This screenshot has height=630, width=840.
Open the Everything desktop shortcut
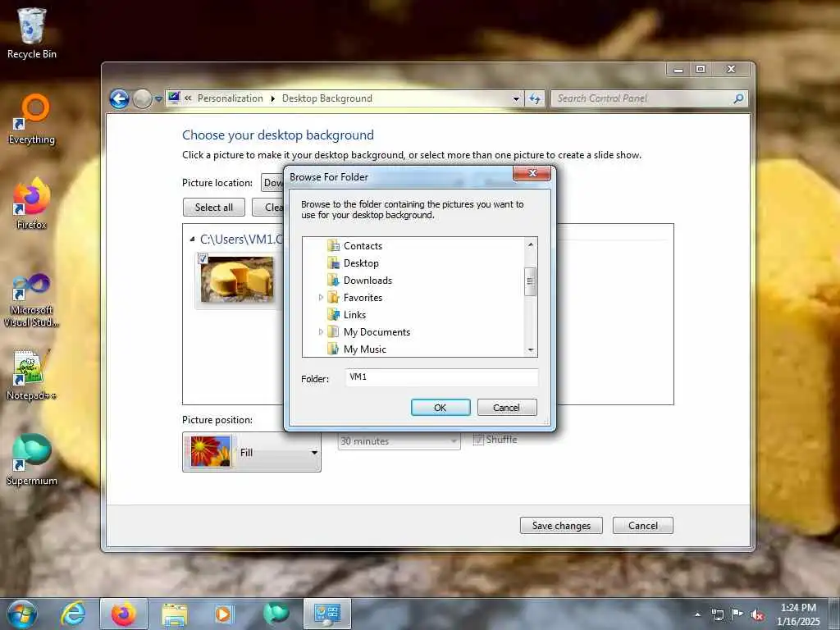tap(31, 119)
